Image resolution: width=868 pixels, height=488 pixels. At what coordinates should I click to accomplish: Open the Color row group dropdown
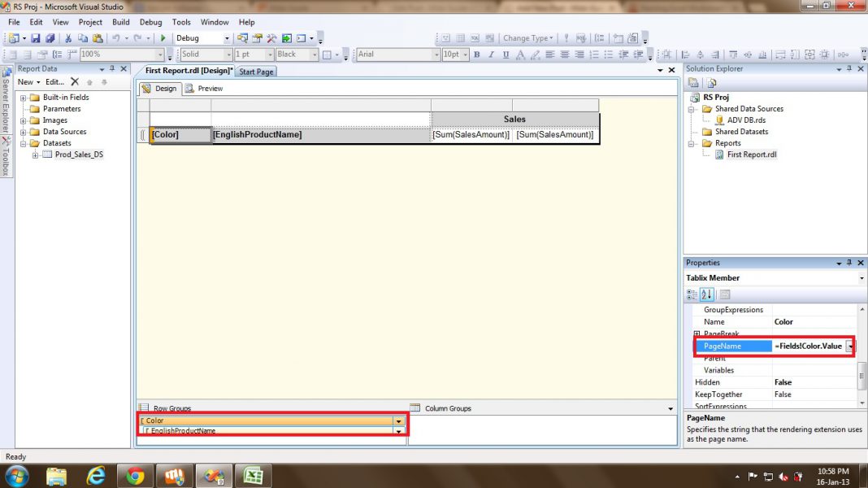(399, 420)
